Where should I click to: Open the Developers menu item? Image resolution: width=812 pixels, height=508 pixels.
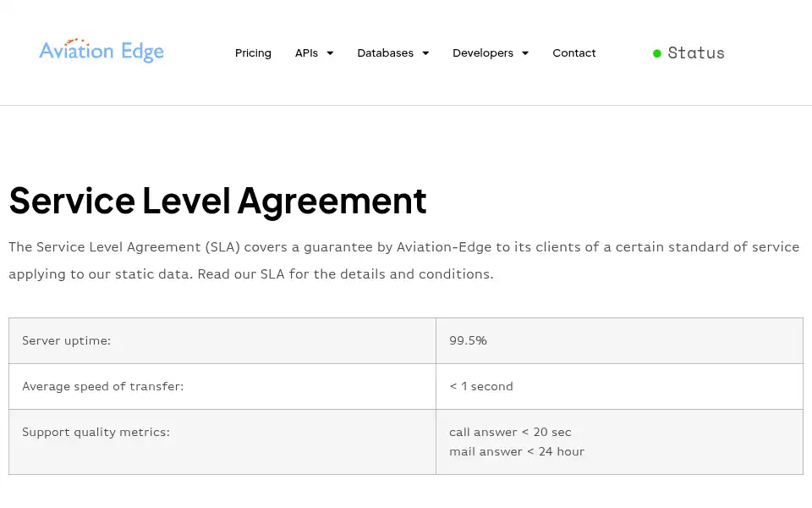pyautogui.click(x=483, y=52)
